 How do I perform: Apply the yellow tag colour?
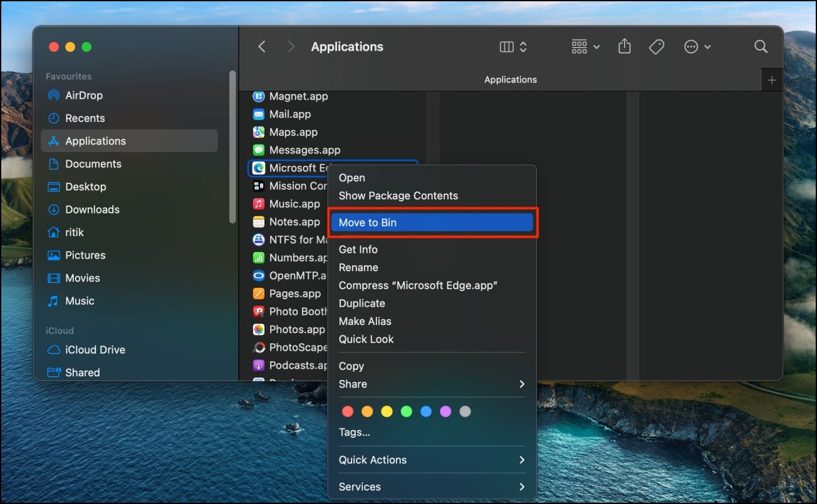(387, 412)
